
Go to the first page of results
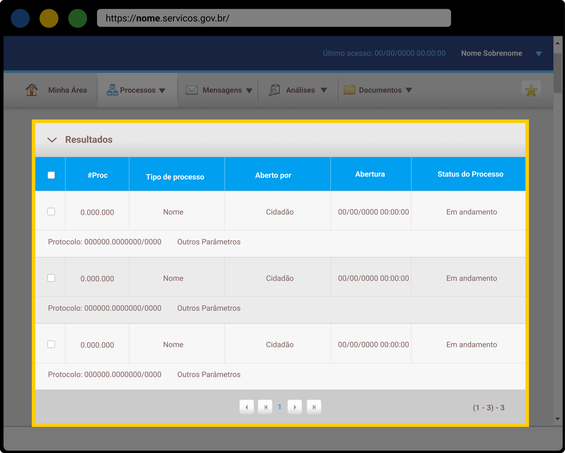pyautogui.click(x=265, y=407)
